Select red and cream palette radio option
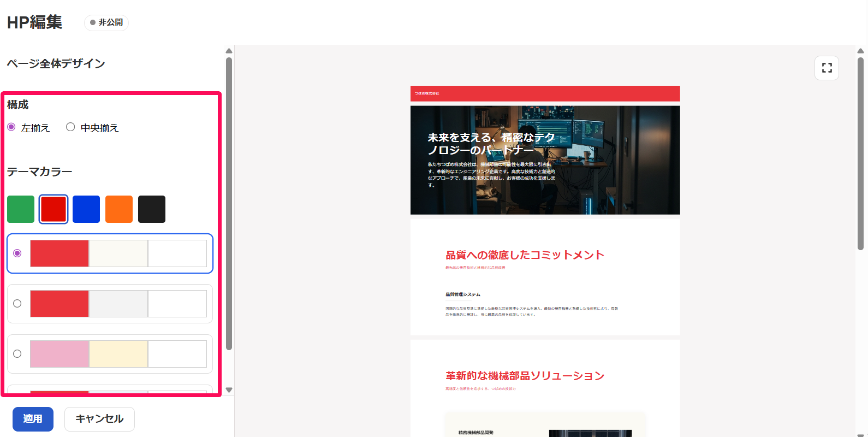 point(17,253)
